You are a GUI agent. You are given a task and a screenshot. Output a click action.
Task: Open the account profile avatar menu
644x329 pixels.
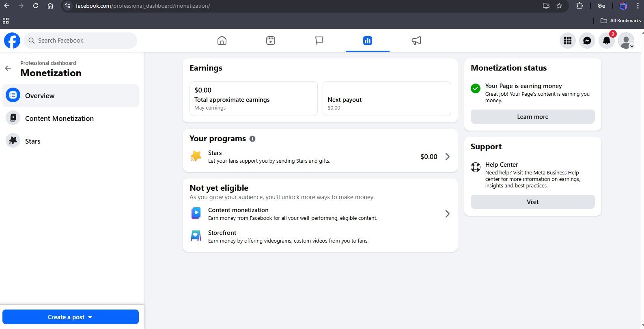(626, 41)
